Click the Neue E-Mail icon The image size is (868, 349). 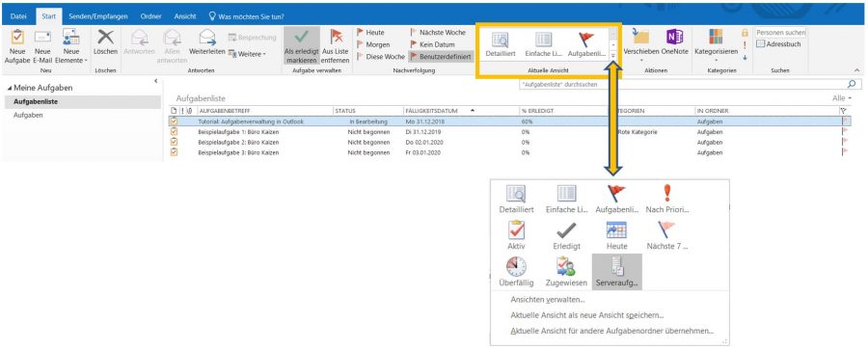coord(42,37)
